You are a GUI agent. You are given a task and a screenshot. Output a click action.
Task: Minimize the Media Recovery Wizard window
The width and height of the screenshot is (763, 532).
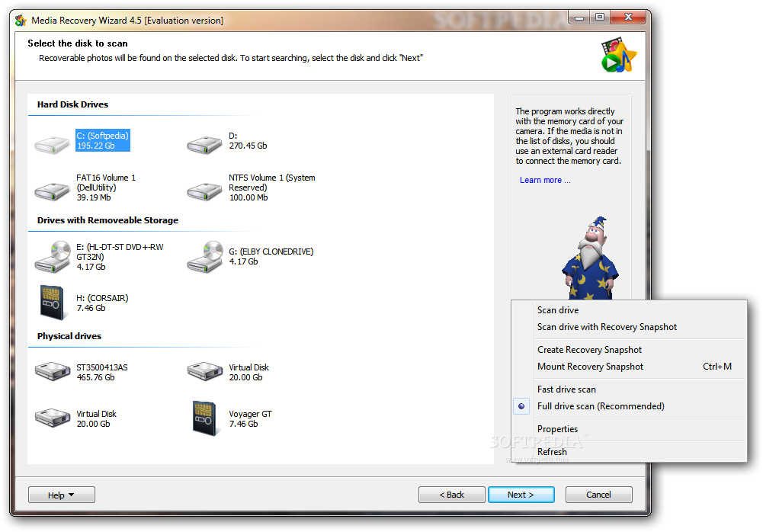[x=579, y=18]
